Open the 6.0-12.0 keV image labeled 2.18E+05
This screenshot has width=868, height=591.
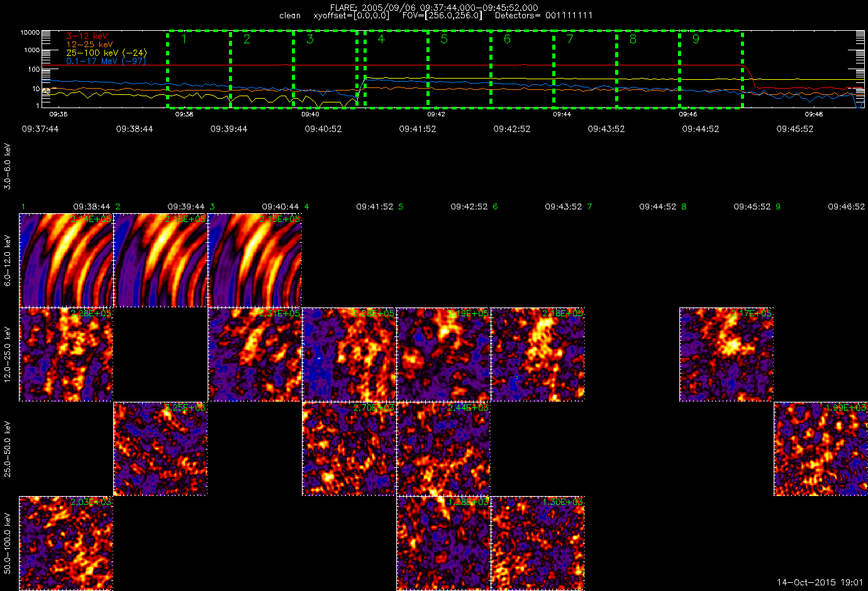160,260
